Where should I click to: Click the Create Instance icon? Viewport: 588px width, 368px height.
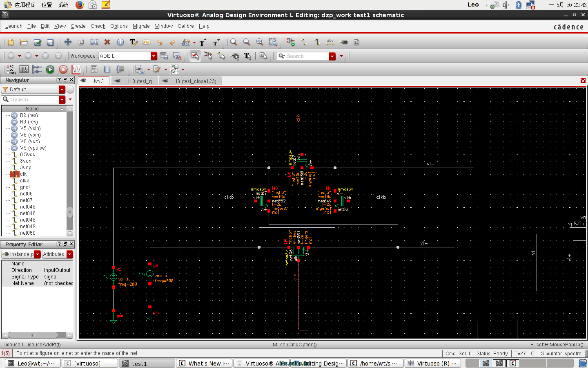291,42
